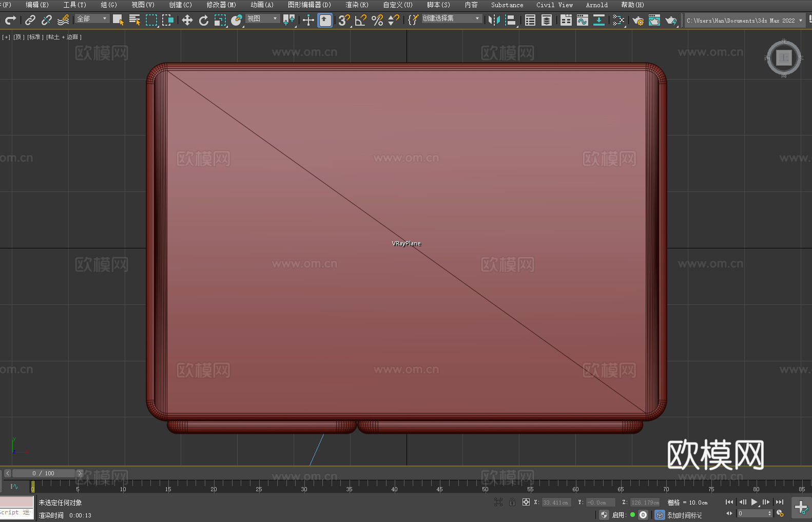Click the time slider 0 / 100

click(x=44, y=473)
